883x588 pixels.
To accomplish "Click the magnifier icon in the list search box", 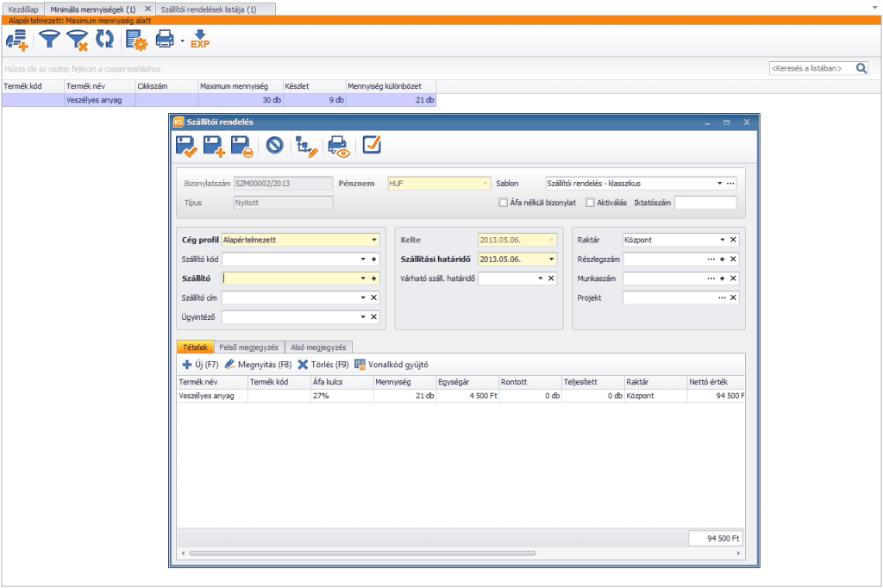I will point(861,68).
